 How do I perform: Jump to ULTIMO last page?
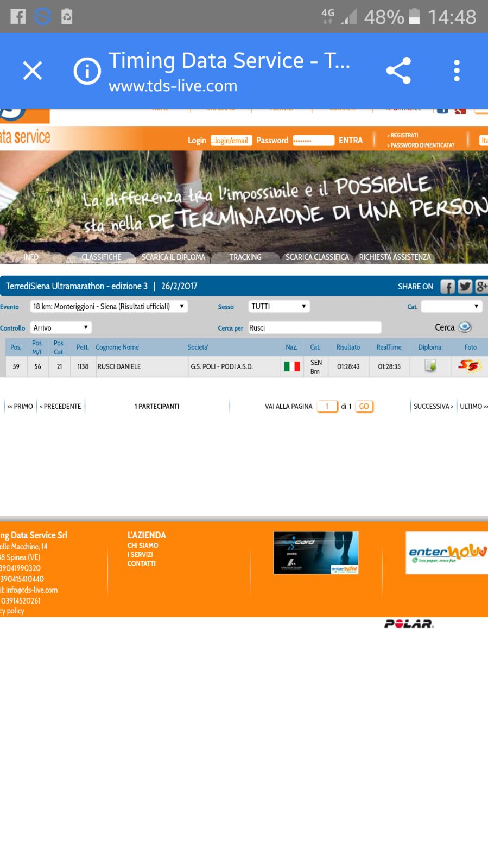click(x=474, y=407)
